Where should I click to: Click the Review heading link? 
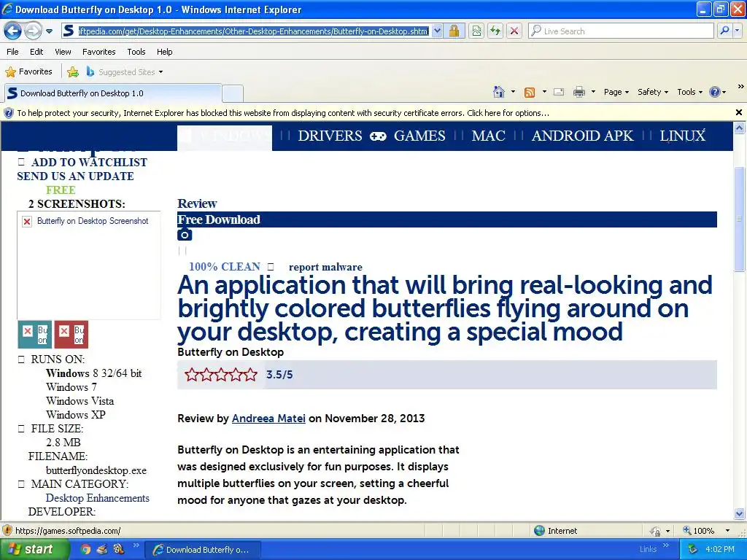point(197,204)
